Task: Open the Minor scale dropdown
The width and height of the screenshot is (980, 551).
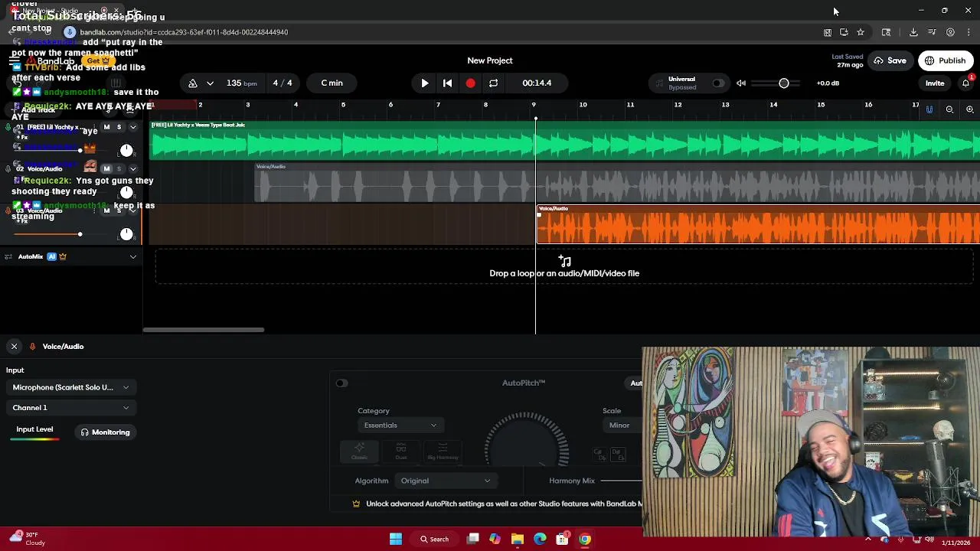Action: pos(622,425)
